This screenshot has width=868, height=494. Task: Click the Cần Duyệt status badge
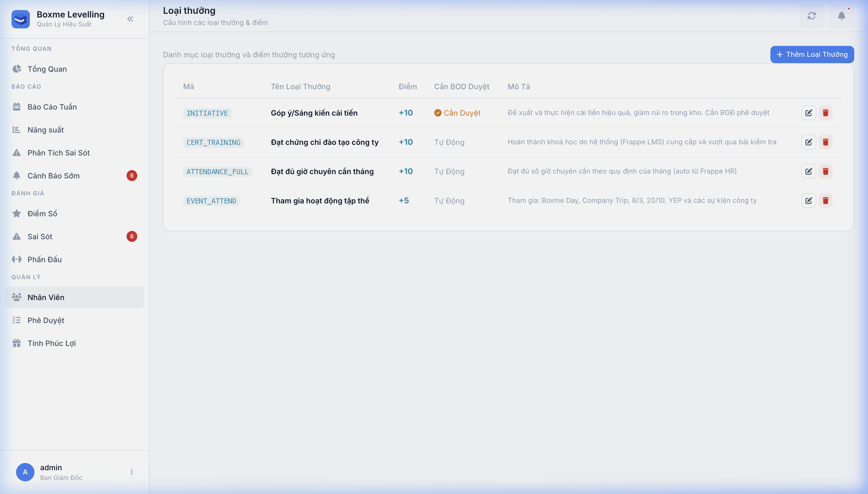pos(457,113)
